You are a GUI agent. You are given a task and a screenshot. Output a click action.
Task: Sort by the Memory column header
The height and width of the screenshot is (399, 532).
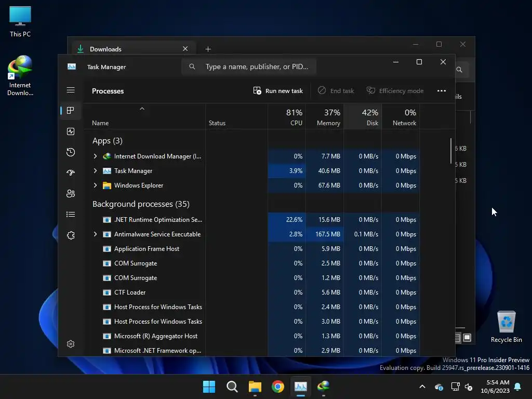pyautogui.click(x=325, y=117)
